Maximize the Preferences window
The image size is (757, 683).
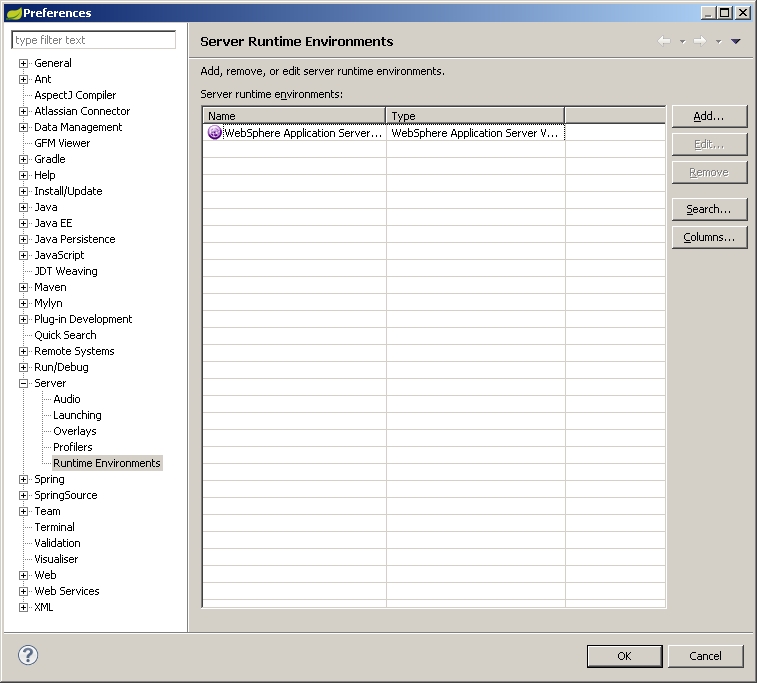click(x=725, y=13)
